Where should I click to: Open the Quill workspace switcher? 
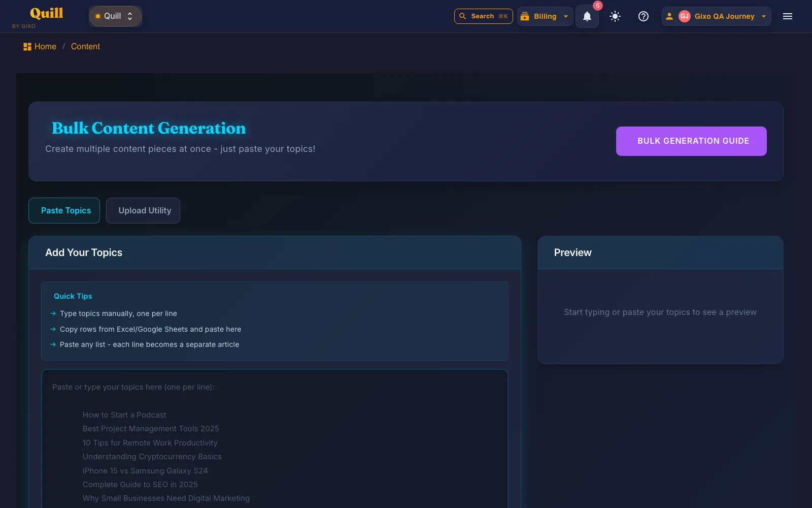coord(115,16)
